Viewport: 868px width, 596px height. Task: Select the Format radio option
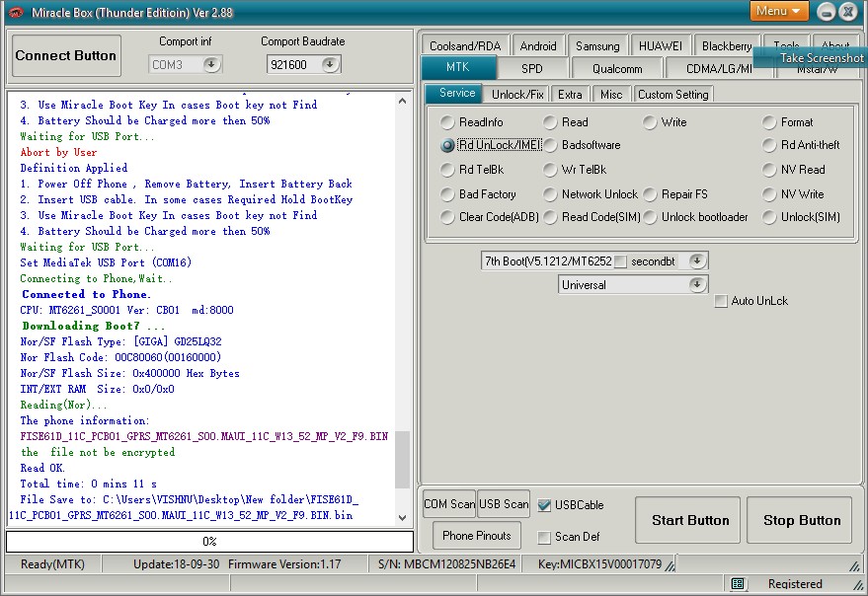[769, 121]
